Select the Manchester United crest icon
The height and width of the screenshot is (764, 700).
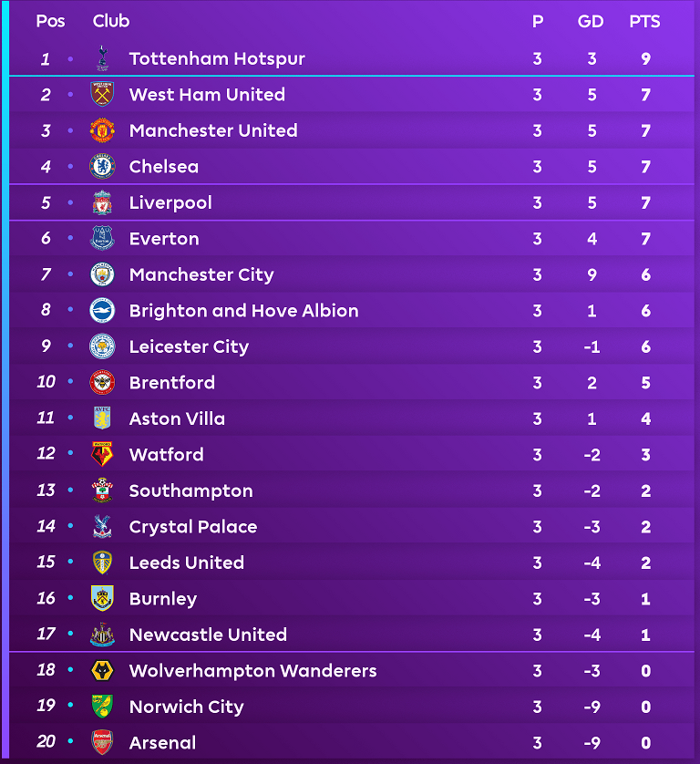coord(102,130)
